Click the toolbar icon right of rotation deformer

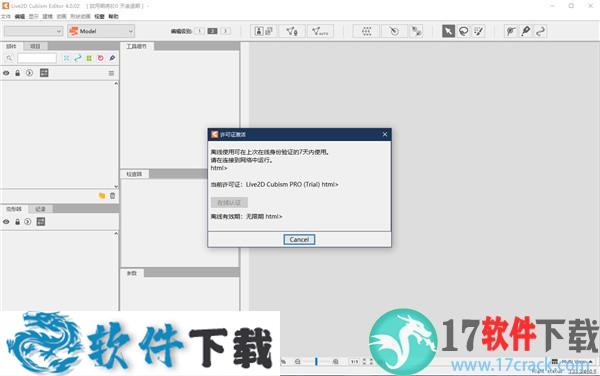click(416, 31)
